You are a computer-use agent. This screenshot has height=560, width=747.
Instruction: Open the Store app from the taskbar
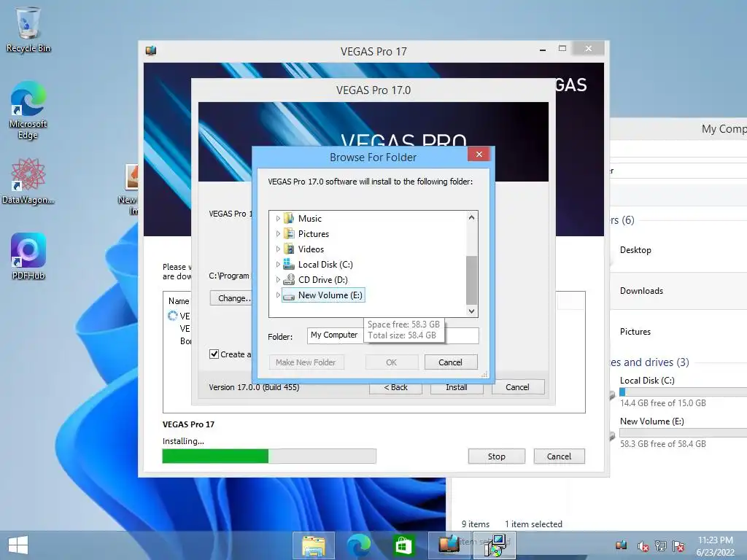tap(403, 545)
